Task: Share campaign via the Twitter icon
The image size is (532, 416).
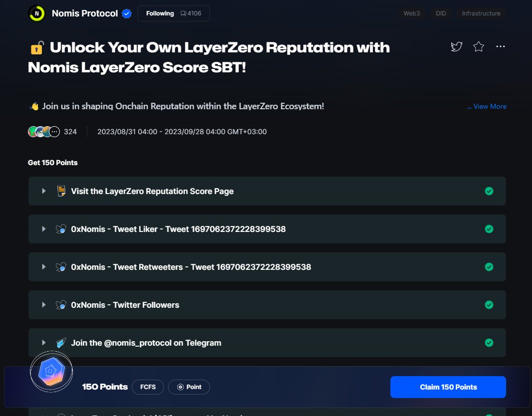Action: [456, 46]
